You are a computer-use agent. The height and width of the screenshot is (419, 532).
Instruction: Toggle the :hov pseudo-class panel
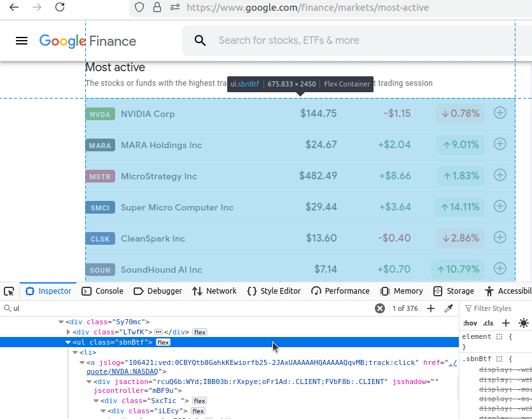tap(470, 323)
